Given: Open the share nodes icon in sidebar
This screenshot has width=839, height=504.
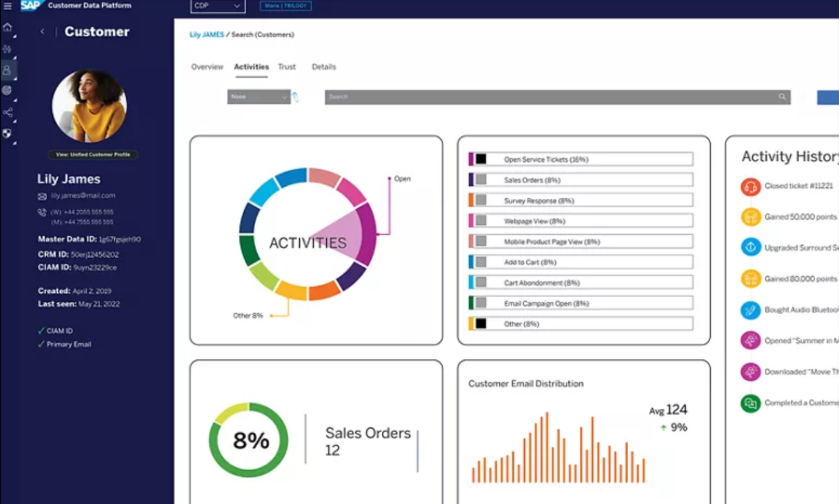Looking at the screenshot, I should tap(7, 112).
